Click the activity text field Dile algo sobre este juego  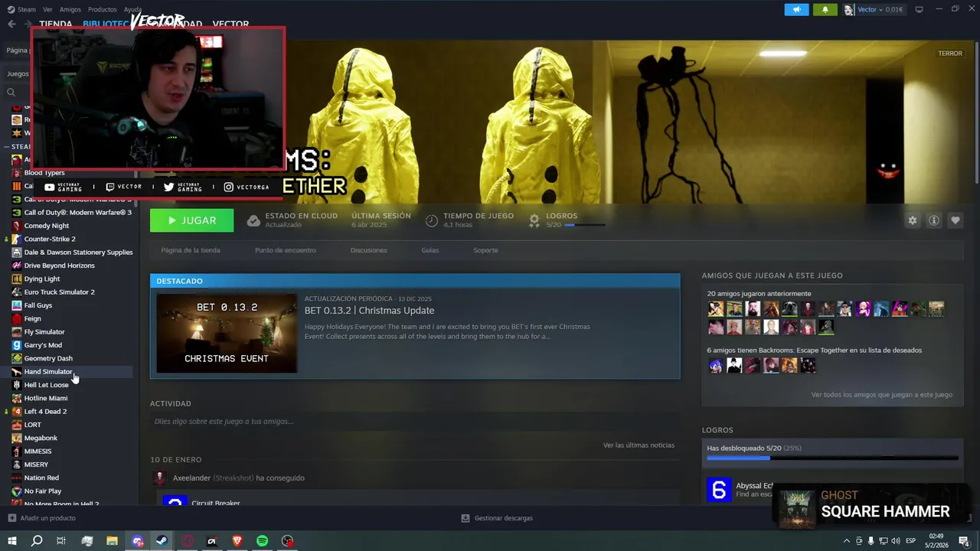414,422
